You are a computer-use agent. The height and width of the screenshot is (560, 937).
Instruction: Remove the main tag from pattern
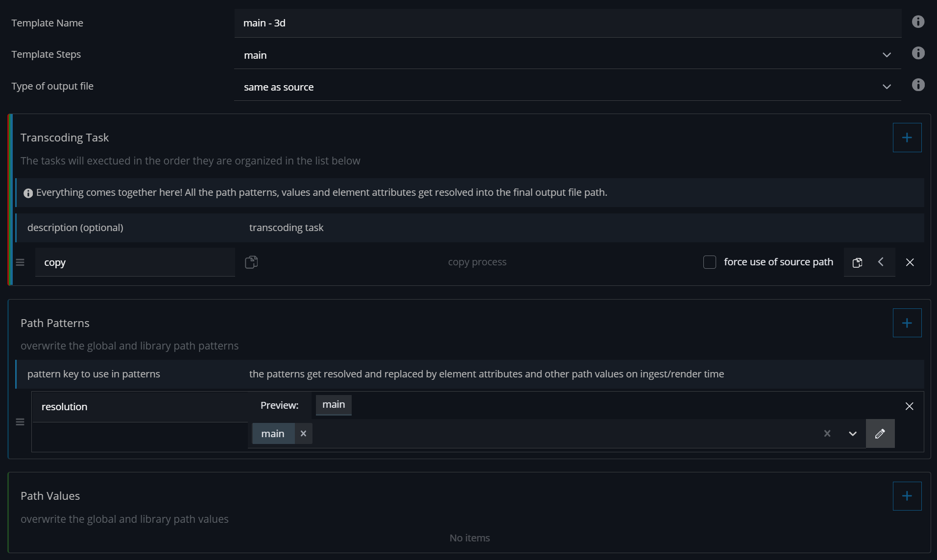tap(303, 434)
